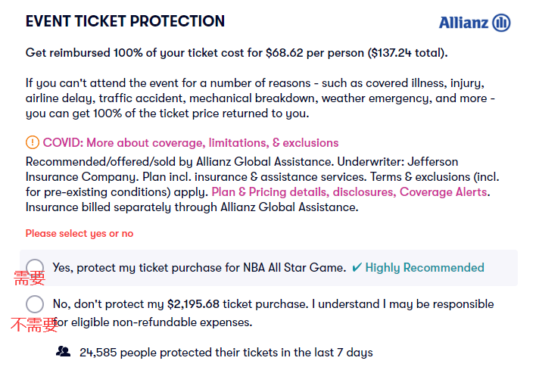The image size is (536, 392).
Task: Click the red "Please select yes or no" message
Action: (79, 234)
